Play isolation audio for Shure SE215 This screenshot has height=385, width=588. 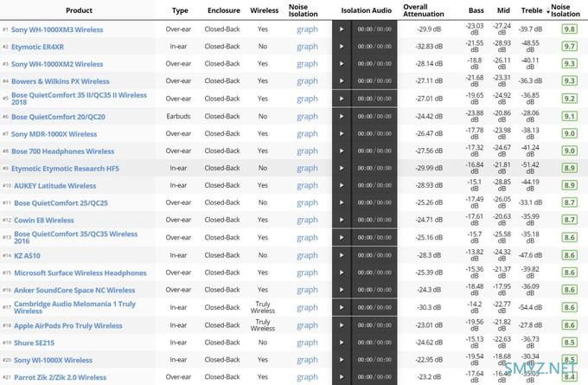coord(342,343)
